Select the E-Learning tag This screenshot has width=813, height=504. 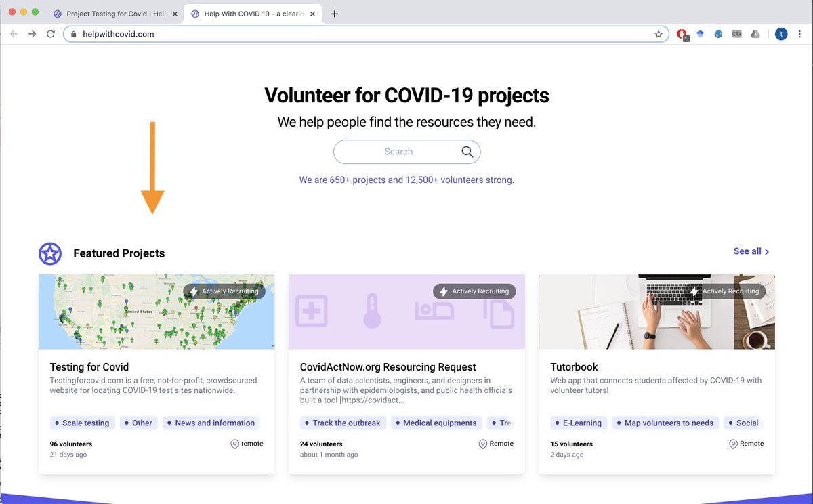579,423
